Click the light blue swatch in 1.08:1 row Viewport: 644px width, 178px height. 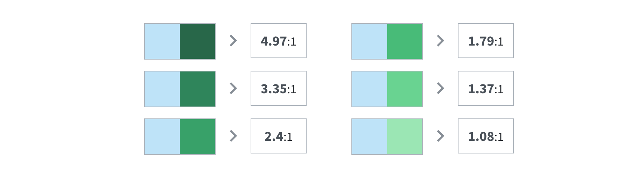(370, 137)
